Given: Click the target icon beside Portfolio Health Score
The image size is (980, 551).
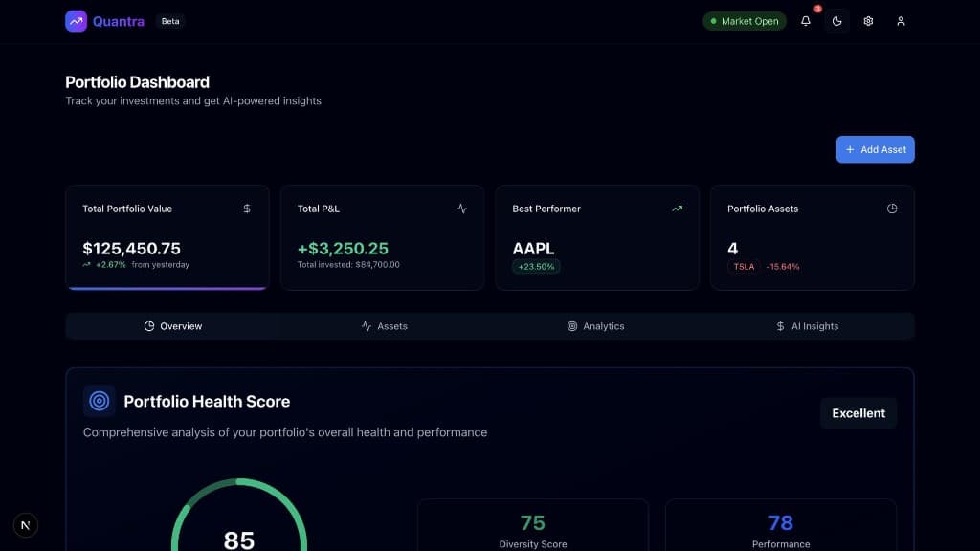Looking at the screenshot, I should tap(100, 401).
